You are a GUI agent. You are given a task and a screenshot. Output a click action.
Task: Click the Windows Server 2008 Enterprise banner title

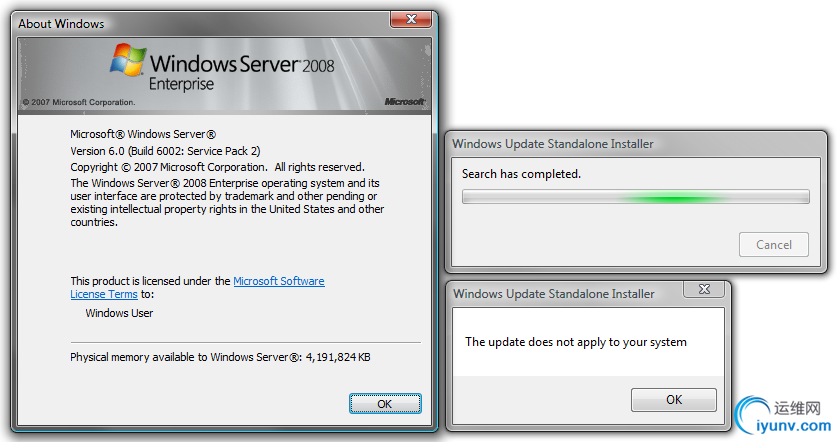point(241,73)
